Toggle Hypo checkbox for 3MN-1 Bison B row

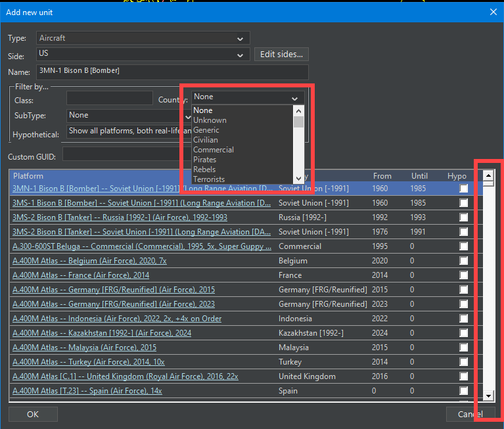(x=463, y=189)
